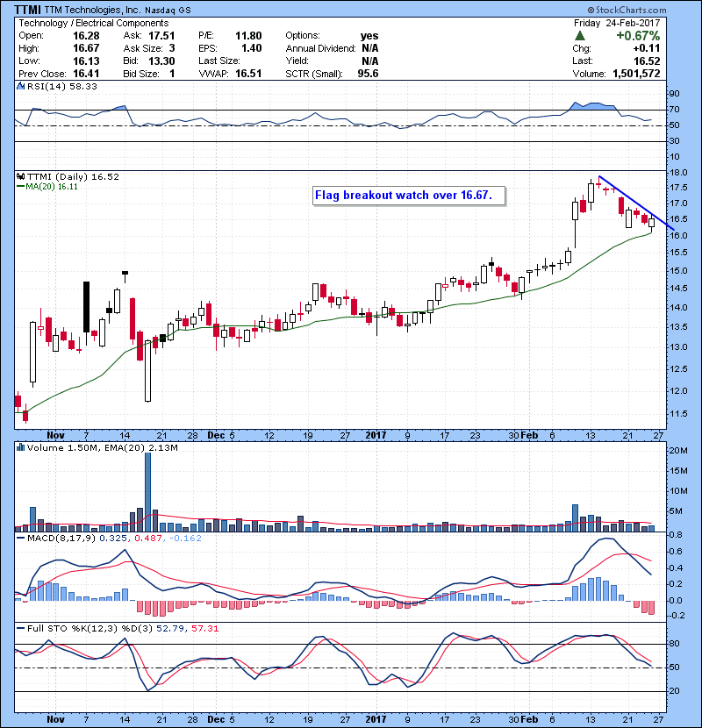Click the Ask price 17.51

pyautogui.click(x=161, y=36)
